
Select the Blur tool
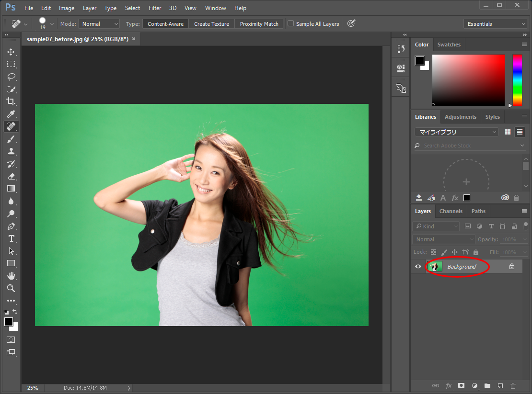click(11, 201)
